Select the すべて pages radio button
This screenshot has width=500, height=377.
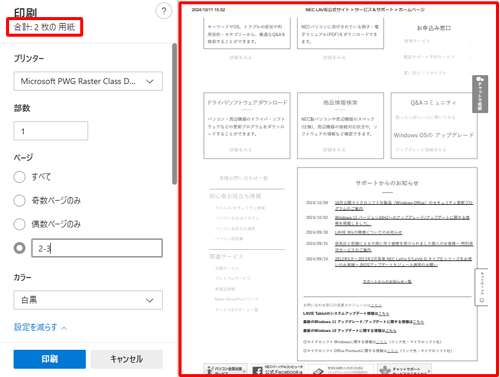19,177
